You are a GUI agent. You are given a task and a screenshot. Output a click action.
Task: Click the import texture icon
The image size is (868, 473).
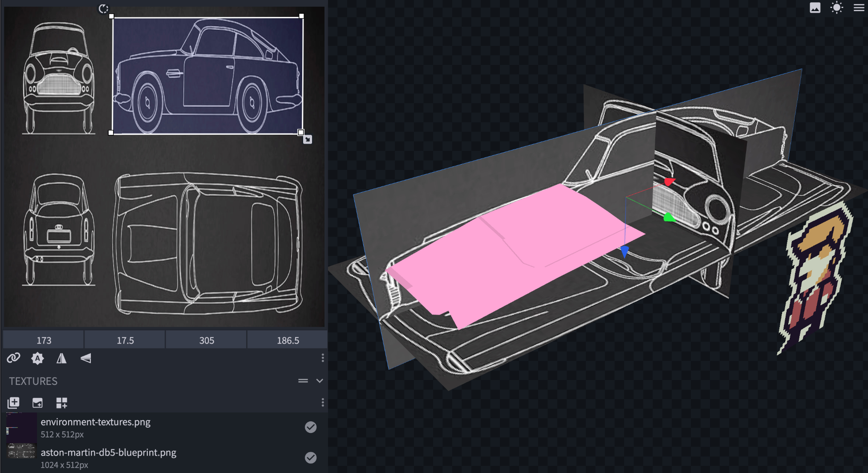(x=13, y=403)
